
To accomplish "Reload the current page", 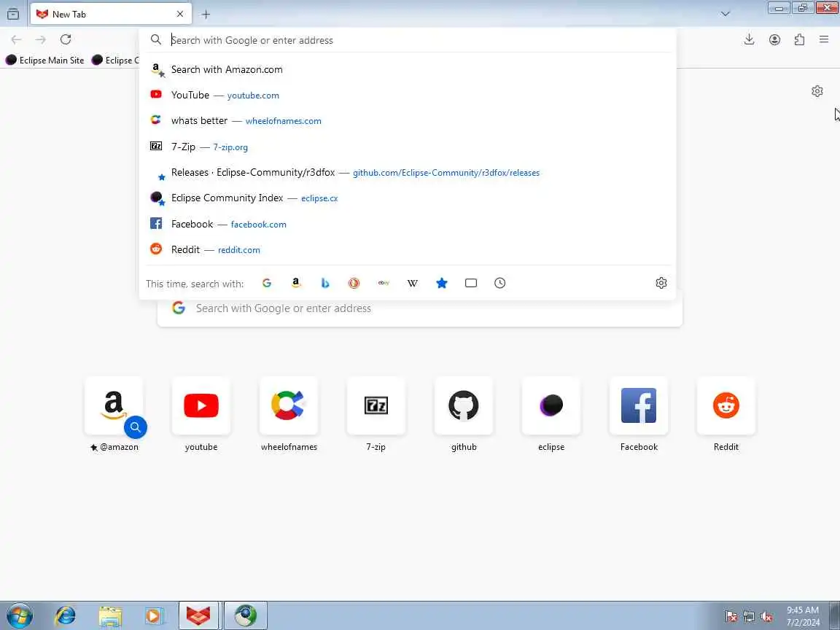I will pos(66,39).
